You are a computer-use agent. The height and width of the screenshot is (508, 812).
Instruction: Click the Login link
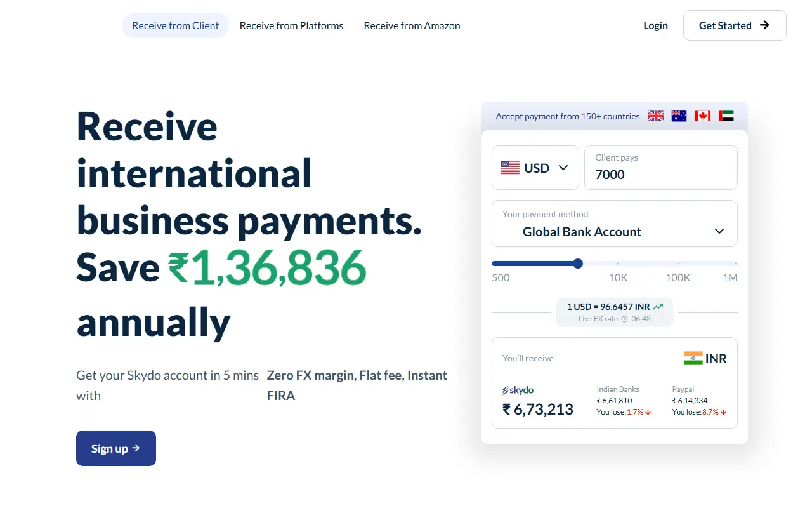coord(655,25)
